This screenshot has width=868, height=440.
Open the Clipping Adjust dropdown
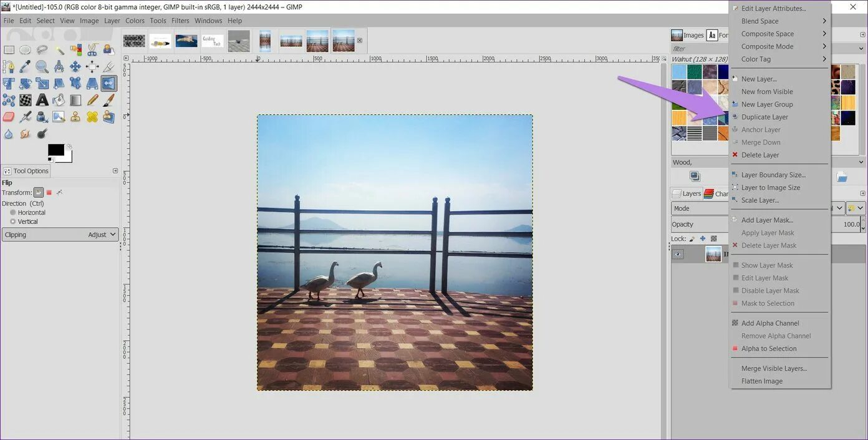pos(60,235)
